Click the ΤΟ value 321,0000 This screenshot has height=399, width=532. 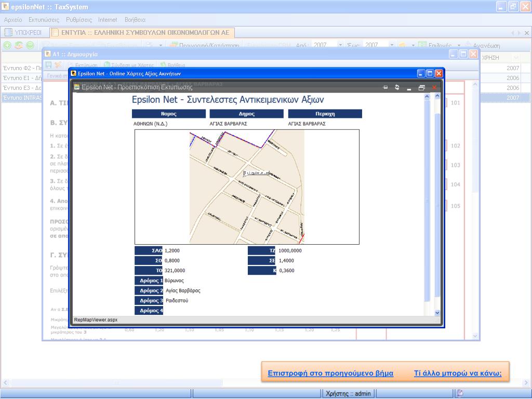[x=175, y=270]
